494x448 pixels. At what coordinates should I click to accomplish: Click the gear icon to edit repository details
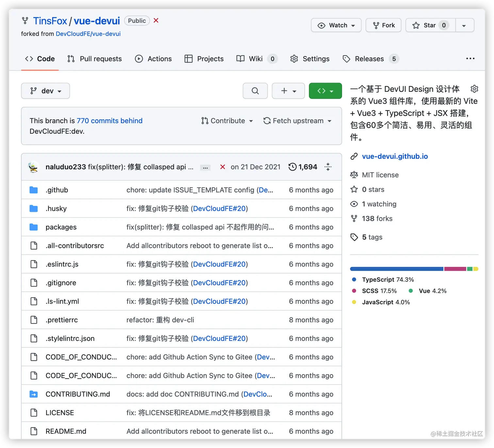pos(474,89)
